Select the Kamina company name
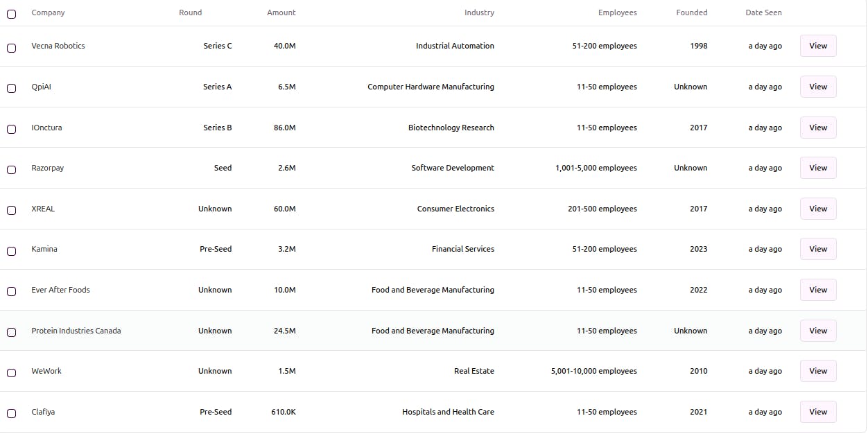 [44, 249]
